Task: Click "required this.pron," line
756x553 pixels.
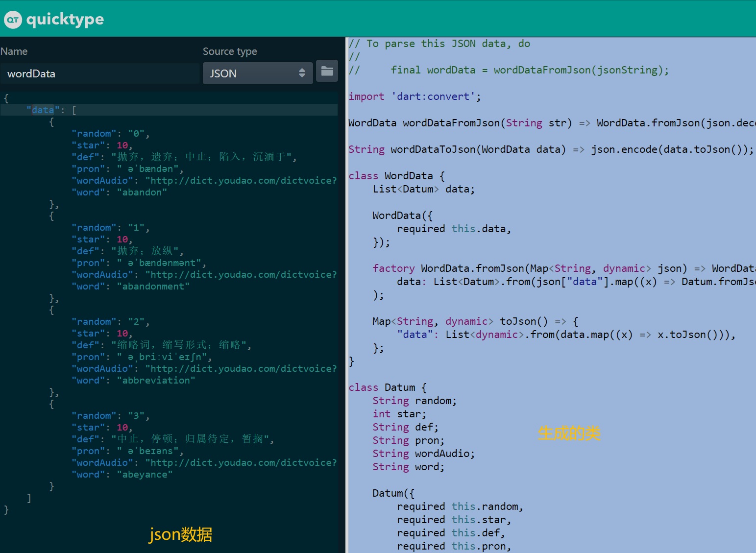Action: click(454, 546)
